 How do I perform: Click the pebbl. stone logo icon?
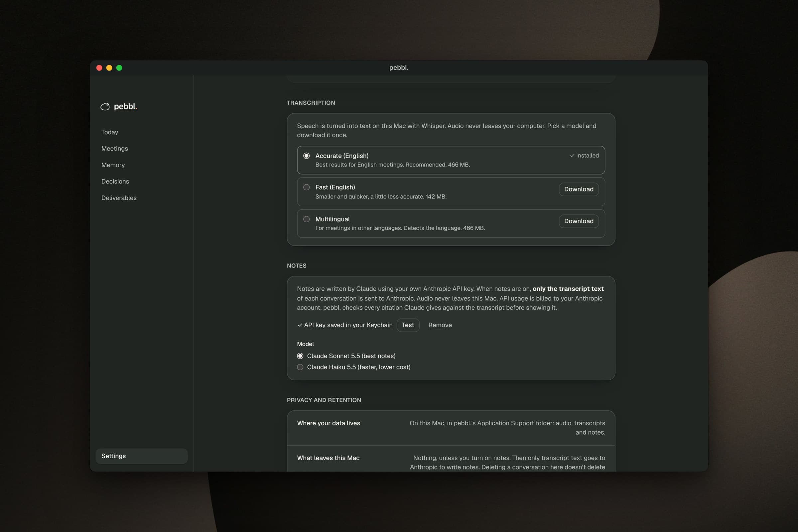tap(105, 107)
